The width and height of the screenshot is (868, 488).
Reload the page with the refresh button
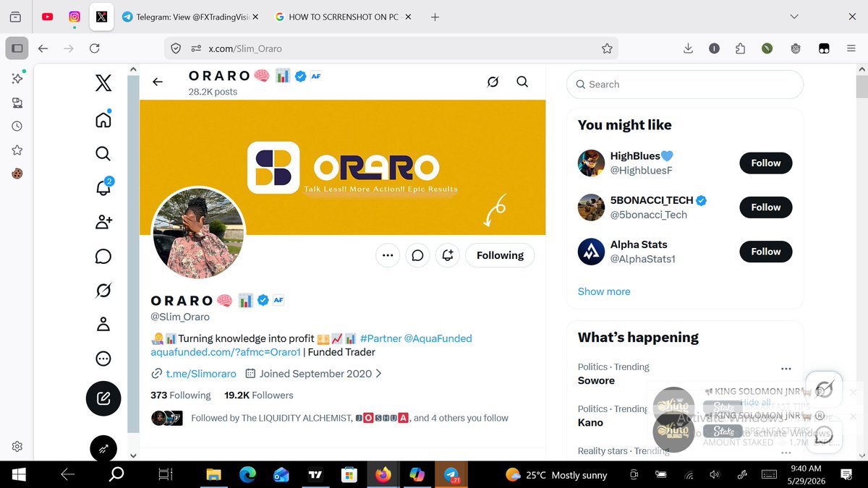94,48
